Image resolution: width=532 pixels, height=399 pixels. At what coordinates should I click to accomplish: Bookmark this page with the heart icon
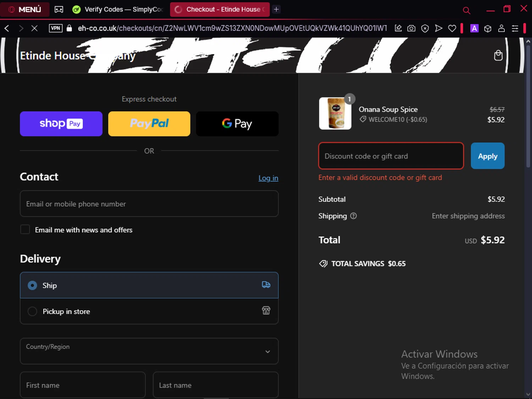point(452,28)
